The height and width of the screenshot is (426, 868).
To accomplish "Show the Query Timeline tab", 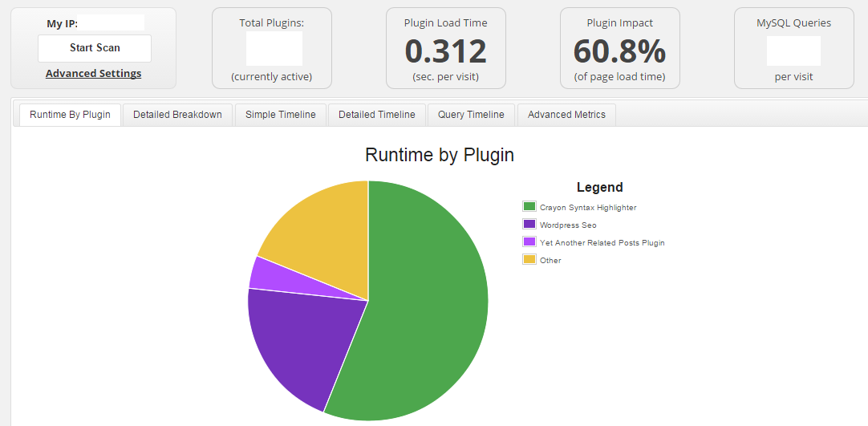I will point(471,115).
